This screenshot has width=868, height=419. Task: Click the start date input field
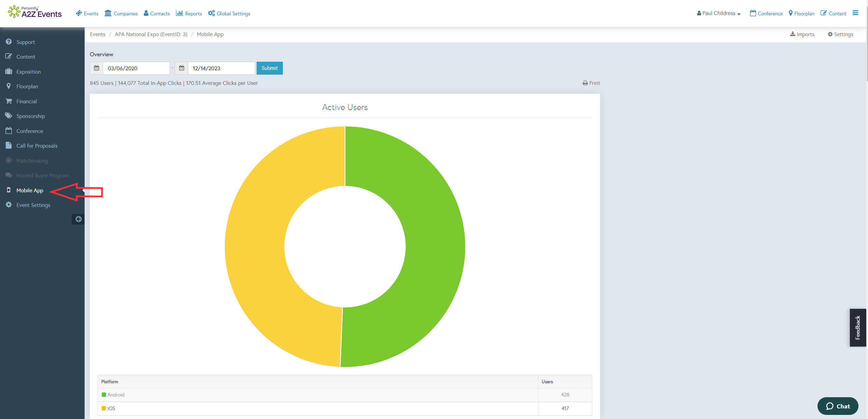click(x=136, y=68)
